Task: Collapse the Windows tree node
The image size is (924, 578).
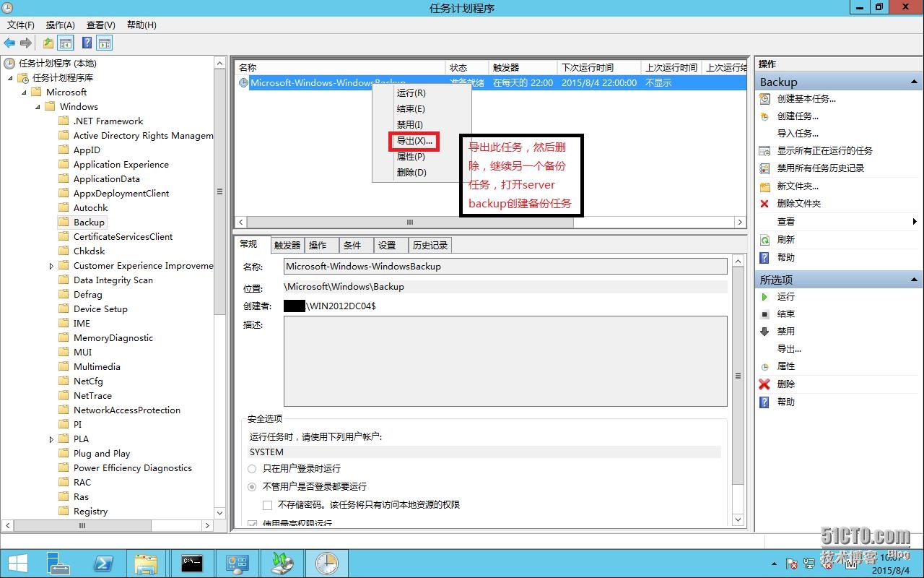Action: coord(38,107)
